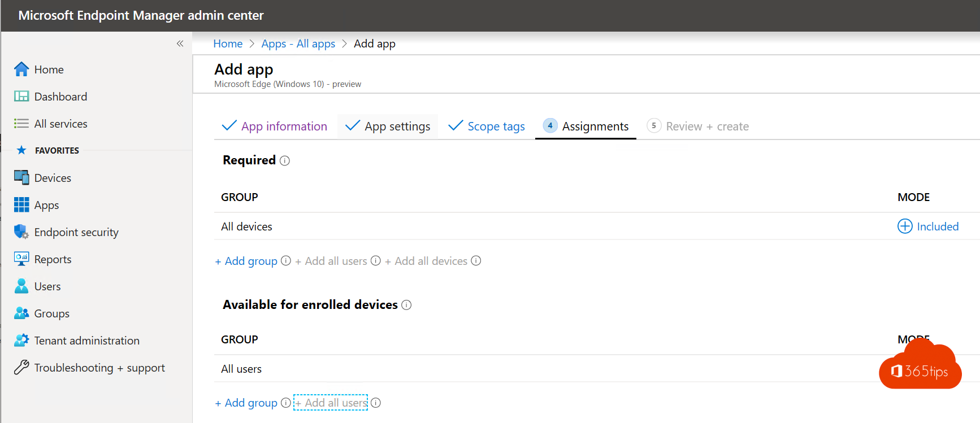Switch to App information tab
The width and height of the screenshot is (980, 423).
[275, 127]
